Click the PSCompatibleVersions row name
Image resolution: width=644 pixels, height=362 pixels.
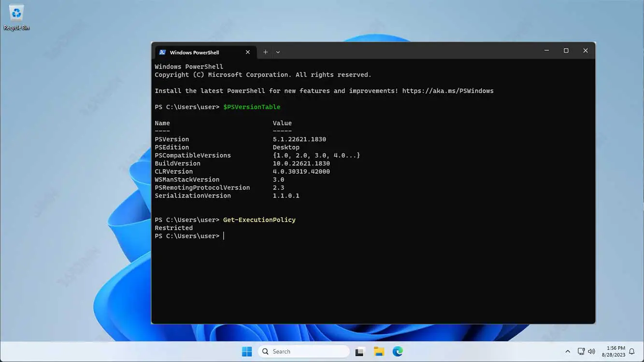193,155
